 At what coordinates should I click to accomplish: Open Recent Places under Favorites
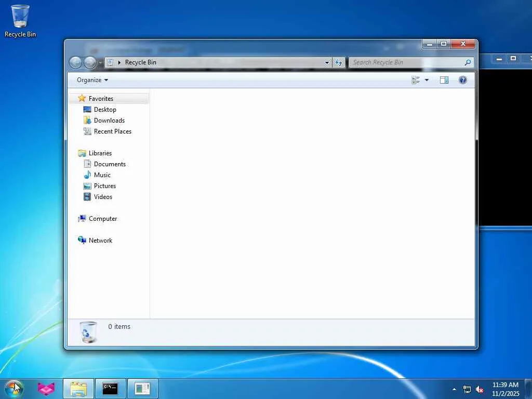(x=113, y=131)
